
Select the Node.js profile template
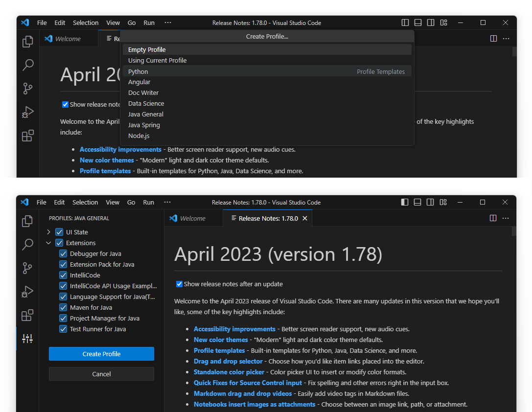click(267, 136)
